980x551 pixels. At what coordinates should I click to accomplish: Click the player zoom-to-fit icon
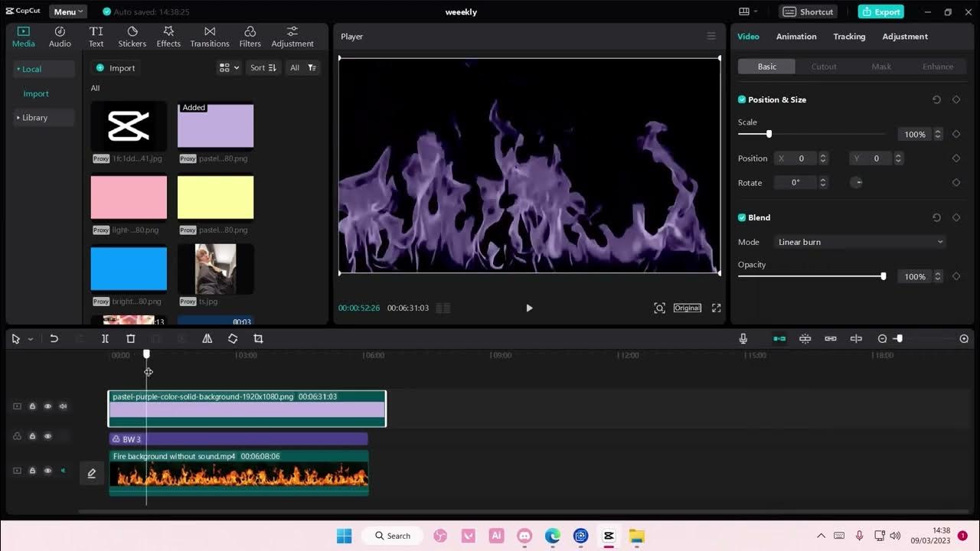(x=659, y=308)
